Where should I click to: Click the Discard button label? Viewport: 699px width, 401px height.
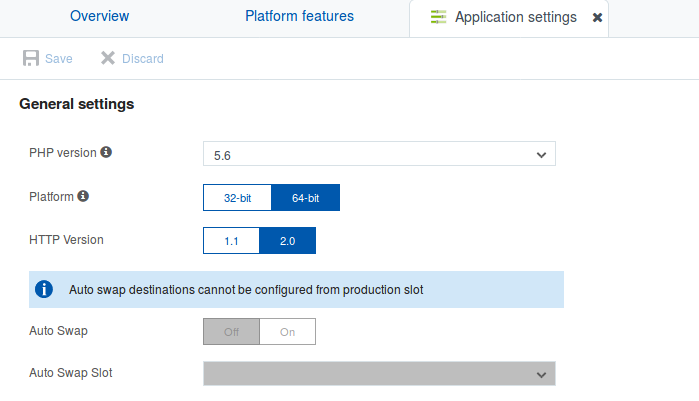(142, 59)
